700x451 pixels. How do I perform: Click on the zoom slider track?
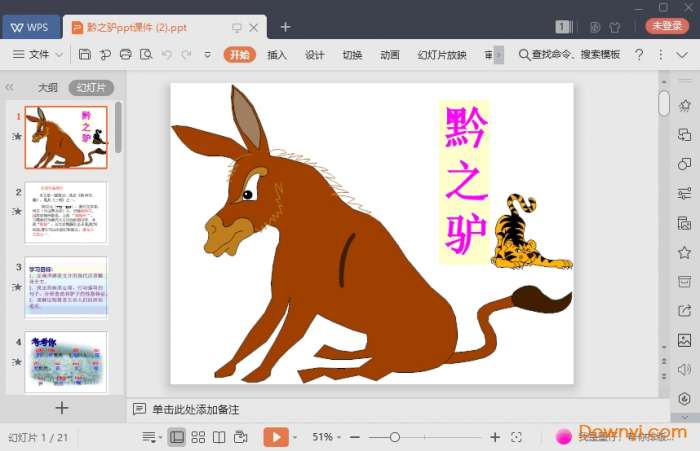coord(440,437)
